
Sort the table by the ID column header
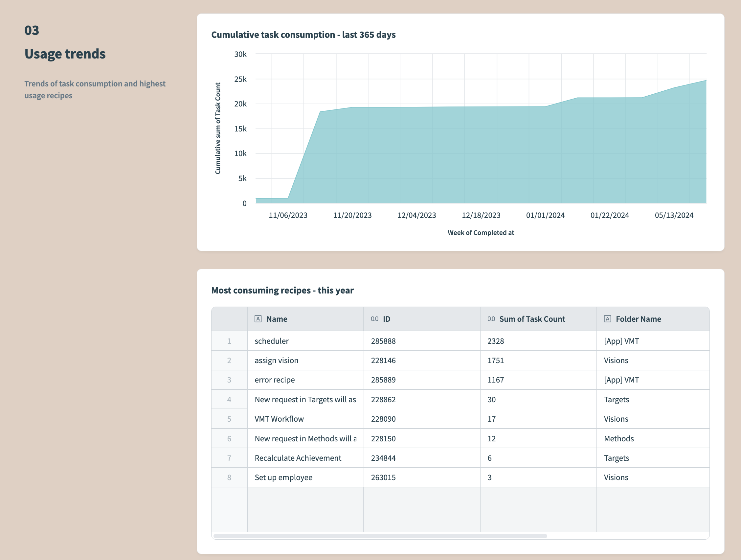[387, 319]
